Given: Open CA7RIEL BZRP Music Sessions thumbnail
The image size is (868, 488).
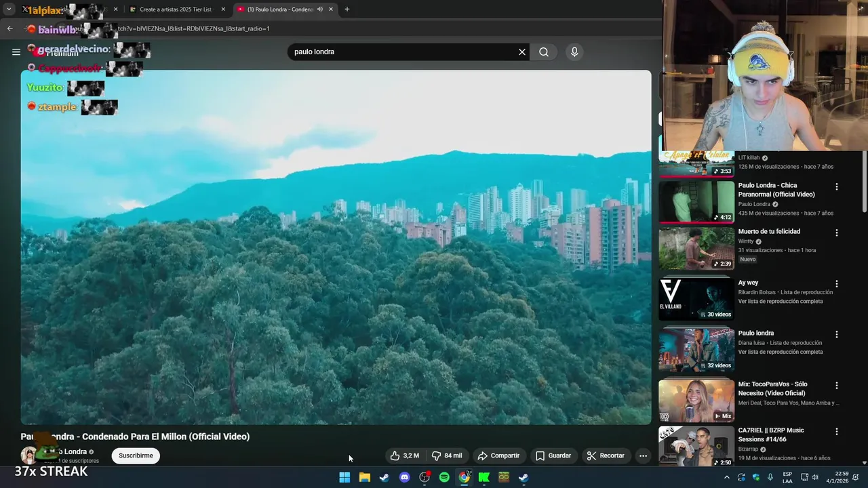Looking at the screenshot, I should point(696,446).
